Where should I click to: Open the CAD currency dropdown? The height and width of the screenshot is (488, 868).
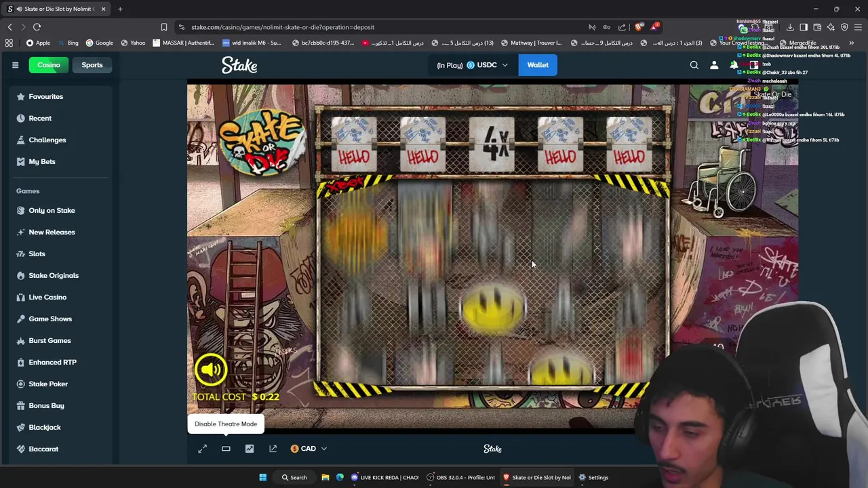click(x=309, y=449)
